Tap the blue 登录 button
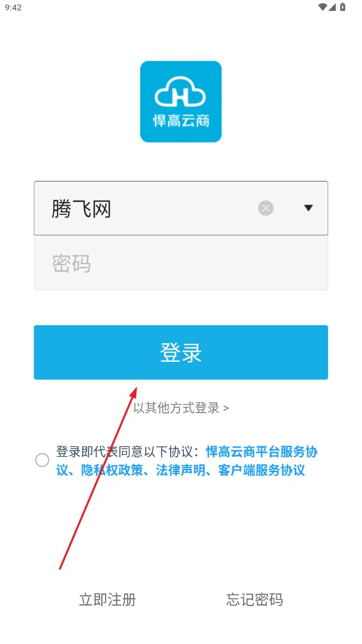The image size is (362, 644). tap(181, 352)
